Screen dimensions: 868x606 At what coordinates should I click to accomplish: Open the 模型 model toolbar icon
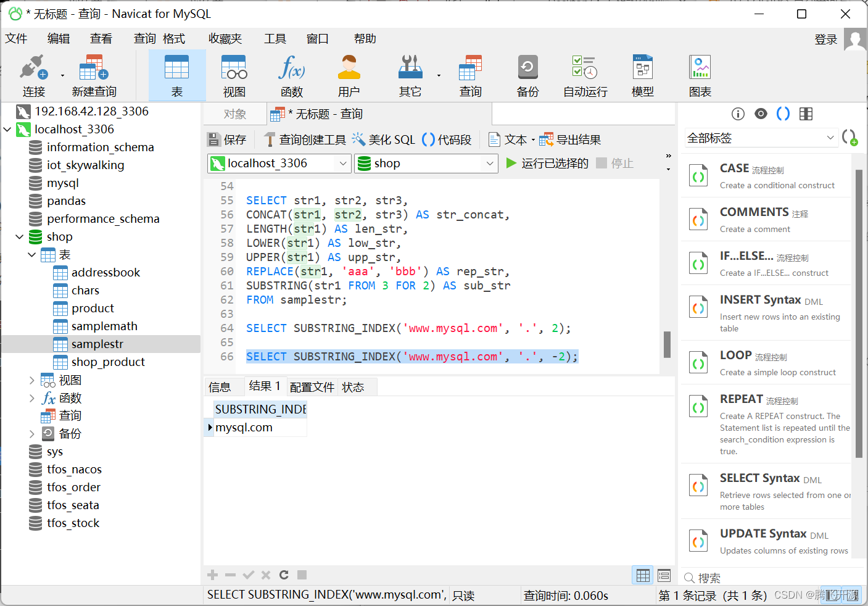(x=643, y=76)
